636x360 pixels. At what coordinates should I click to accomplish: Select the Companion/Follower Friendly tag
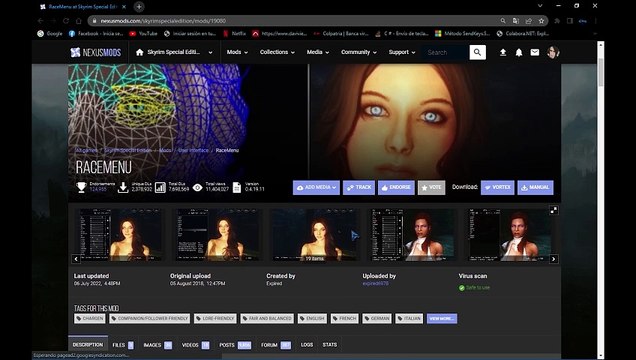click(150, 319)
